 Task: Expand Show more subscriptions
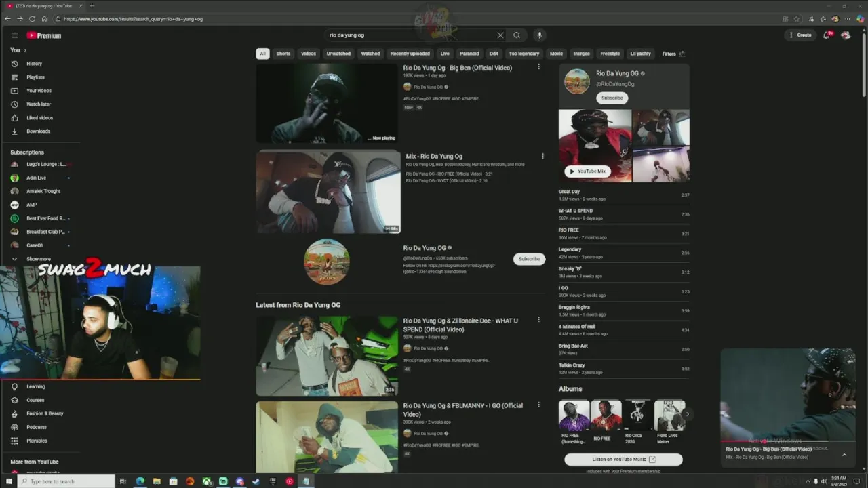(x=38, y=259)
